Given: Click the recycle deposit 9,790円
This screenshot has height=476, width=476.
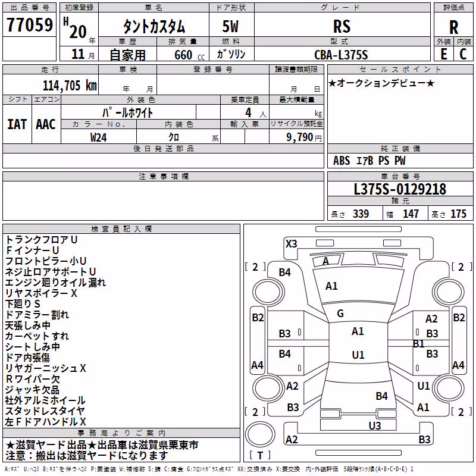Looking at the screenshot, I should coord(304,137).
